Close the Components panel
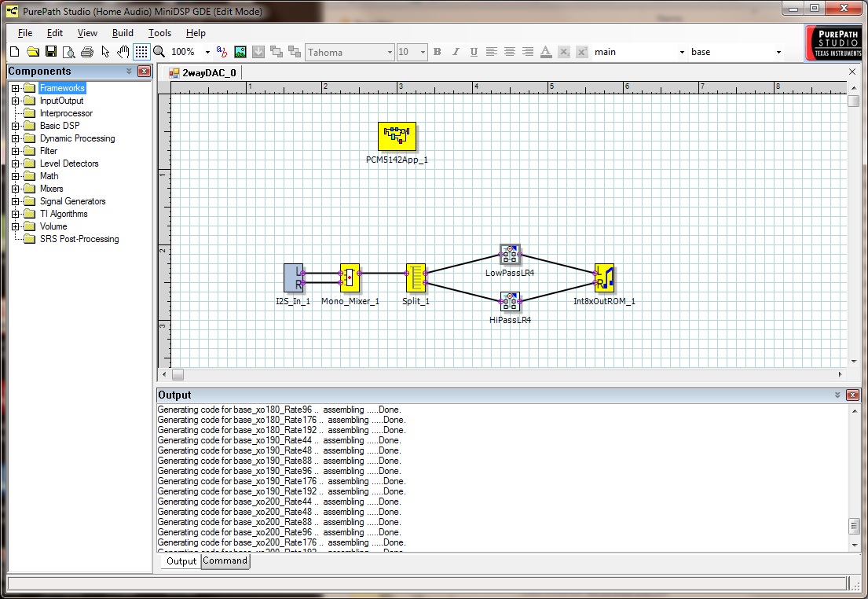The width and height of the screenshot is (868, 599). tap(144, 71)
